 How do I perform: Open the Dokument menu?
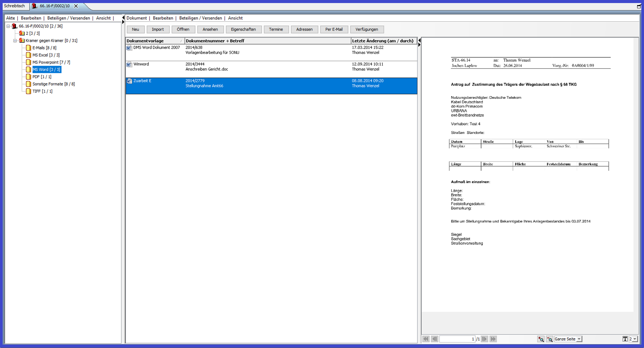pos(136,18)
